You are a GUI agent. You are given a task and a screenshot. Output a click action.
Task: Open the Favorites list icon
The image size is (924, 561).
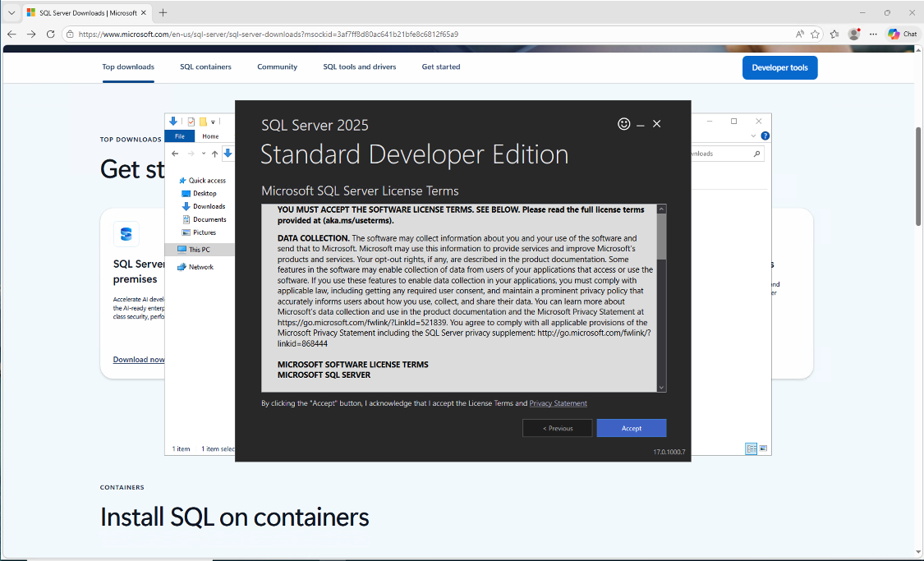pyautogui.click(x=834, y=34)
